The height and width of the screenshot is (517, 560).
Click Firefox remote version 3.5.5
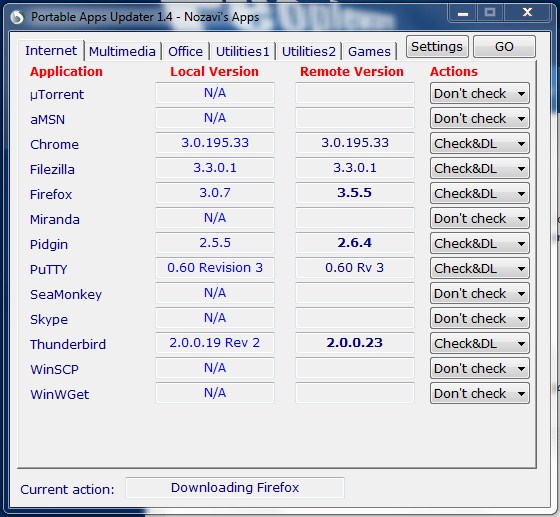(x=355, y=193)
